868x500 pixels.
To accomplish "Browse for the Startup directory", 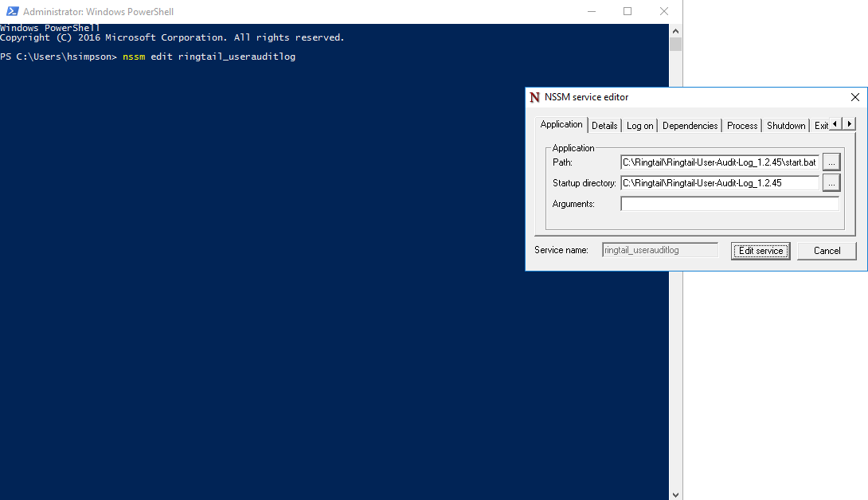I will [831, 183].
